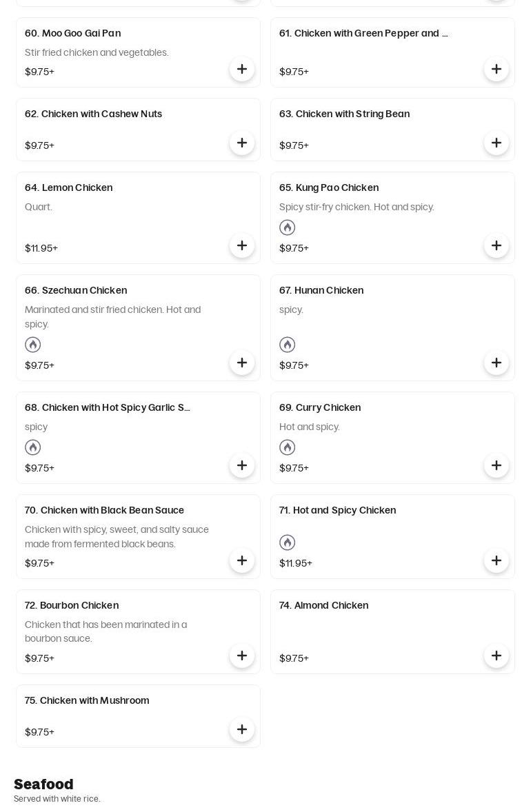531x812 pixels.
Task: Add Kung Pao Chicken to cart
Action: pyautogui.click(x=497, y=245)
